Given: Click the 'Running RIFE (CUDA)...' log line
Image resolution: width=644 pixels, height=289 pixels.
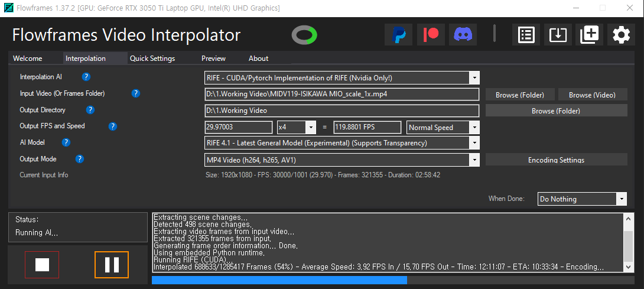Looking at the screenshot, I should pos(193,260).
